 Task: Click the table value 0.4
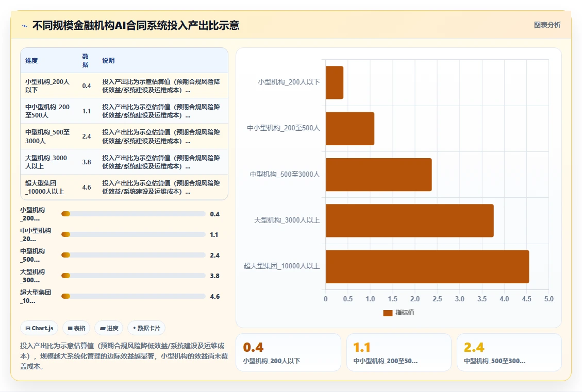[x=87, y=86]
